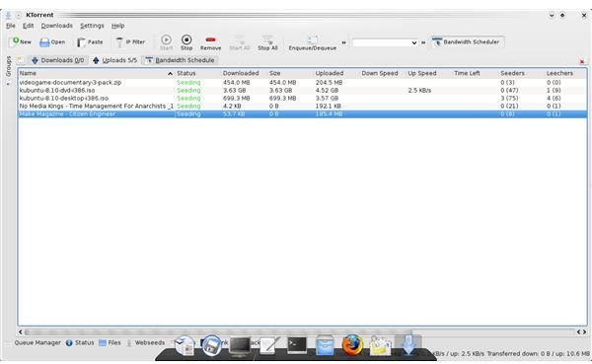Click the New torrent toolbar icon
The width and height of the screenshot is (592, 364).
point(21,41)
